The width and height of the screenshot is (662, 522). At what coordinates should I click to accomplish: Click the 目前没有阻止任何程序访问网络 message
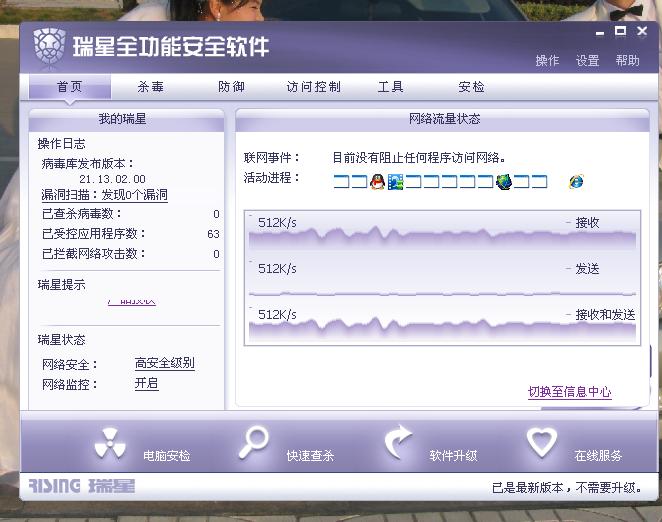click(419, 158)
